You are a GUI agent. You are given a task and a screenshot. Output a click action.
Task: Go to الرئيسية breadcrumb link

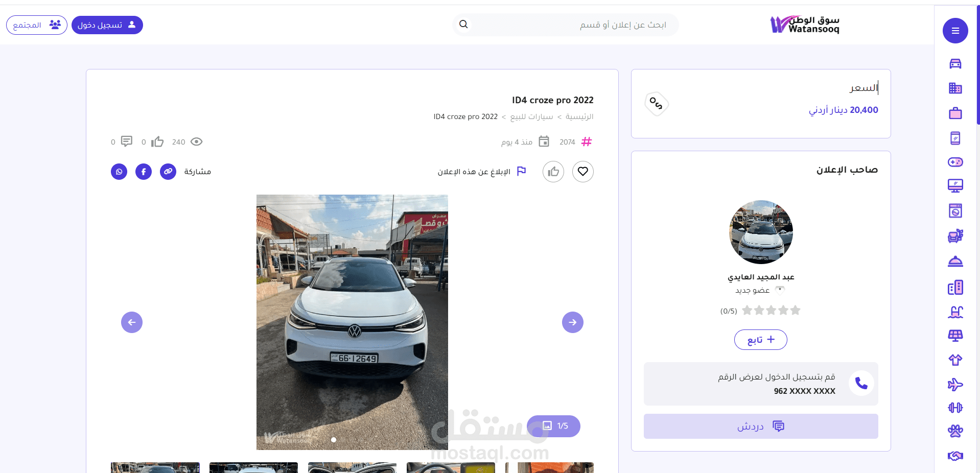579,116
